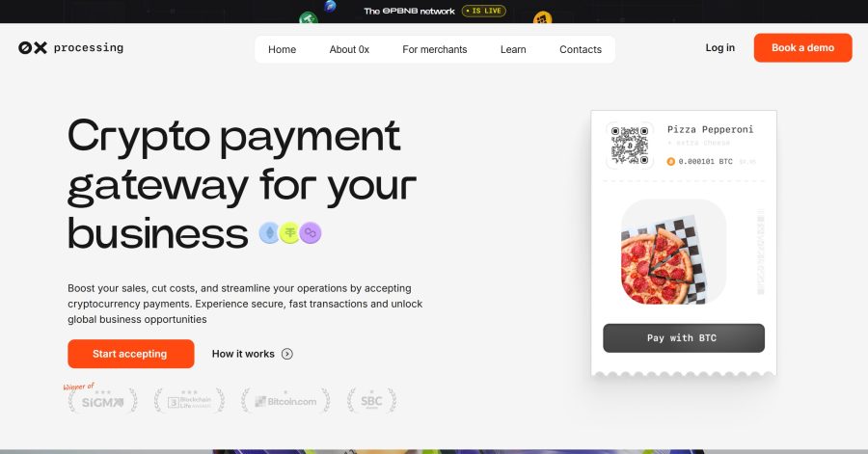Click the Bitcoin.com award badge
The height and width of the screenshot is (454, 868).
(x=285, y=401)
